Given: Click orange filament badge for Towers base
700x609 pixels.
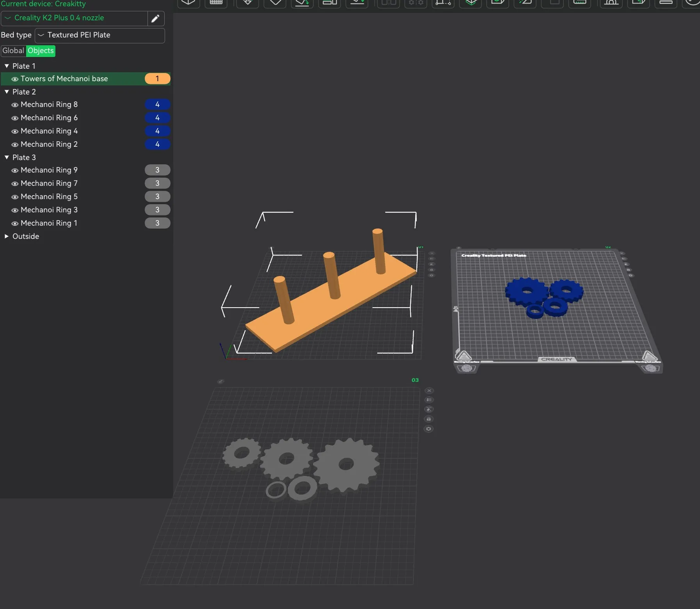Looking at the screenshot, I should 157,79.
